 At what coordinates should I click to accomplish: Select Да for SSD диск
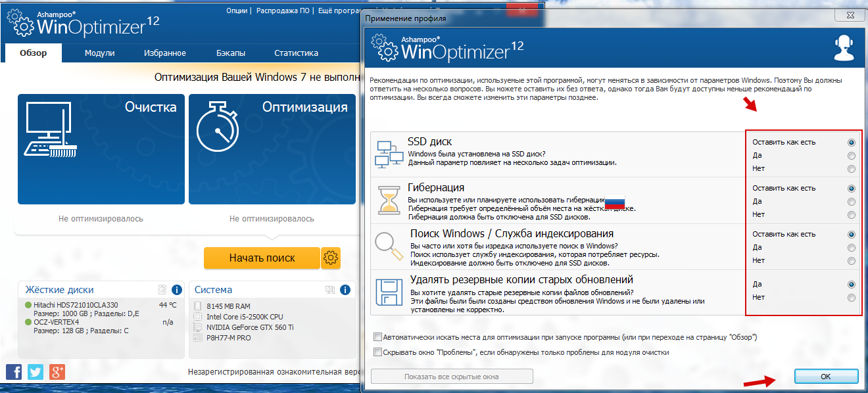pos(852,156)
